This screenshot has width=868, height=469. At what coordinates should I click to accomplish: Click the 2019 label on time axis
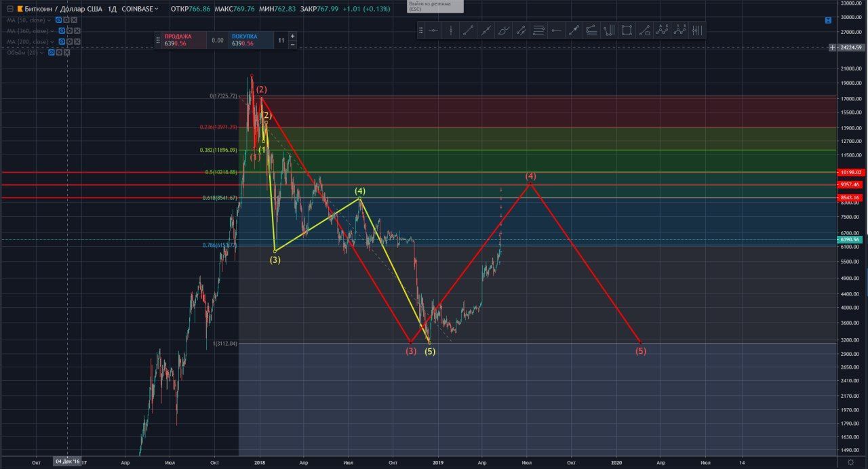[438, 462]
